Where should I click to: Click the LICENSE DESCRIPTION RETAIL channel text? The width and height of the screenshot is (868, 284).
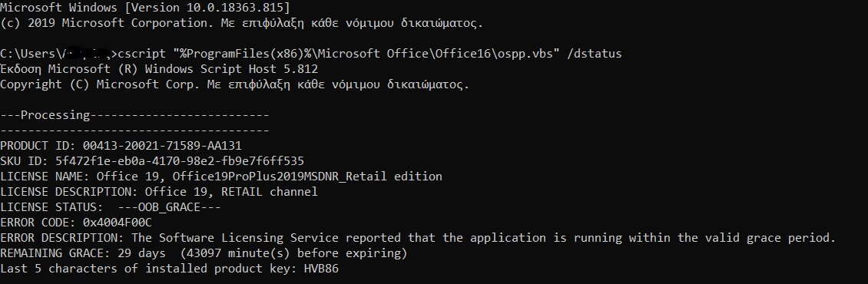point(270,192)
